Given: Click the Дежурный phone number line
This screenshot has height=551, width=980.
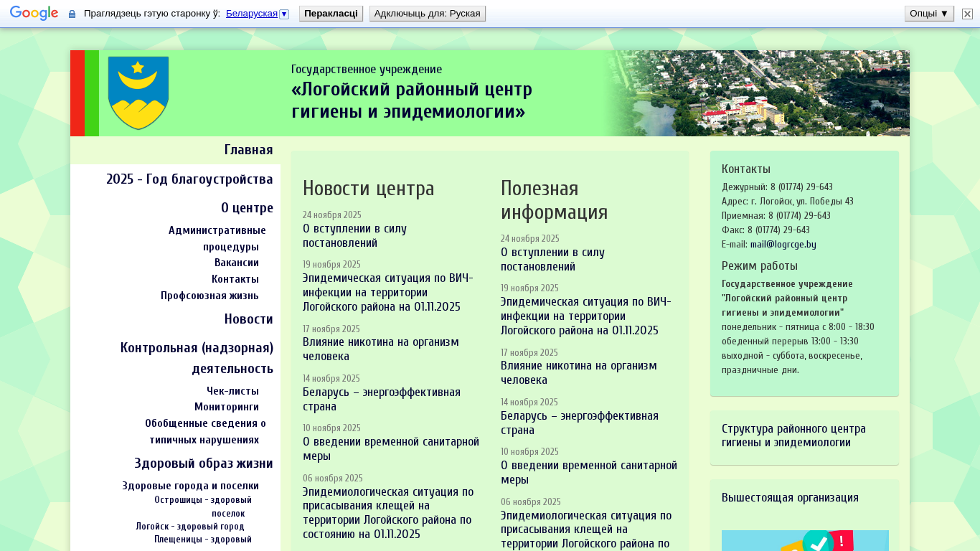Looking at the screenshot, I should tap(777, 187).
